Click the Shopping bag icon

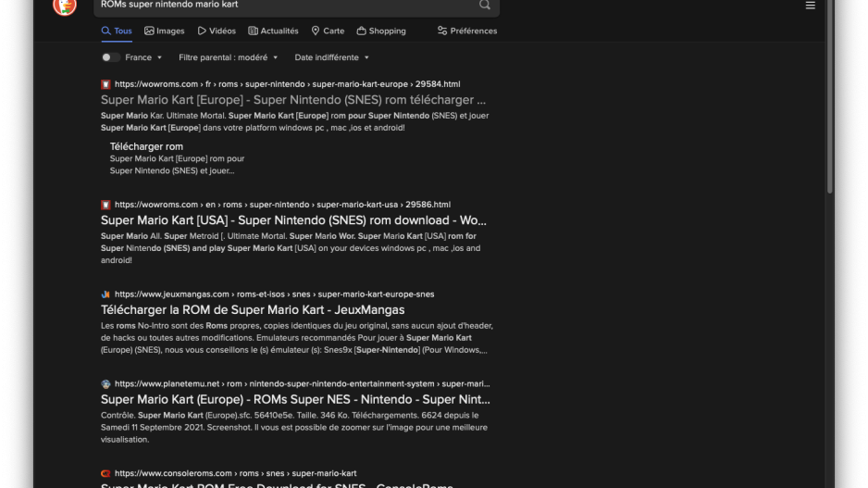pos(361,31)
